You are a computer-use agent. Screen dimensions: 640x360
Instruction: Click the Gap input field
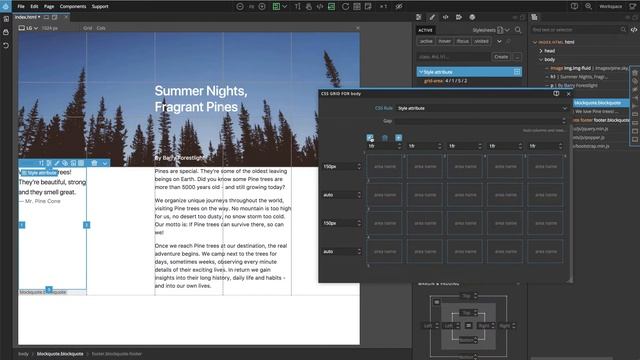(480, 121)
